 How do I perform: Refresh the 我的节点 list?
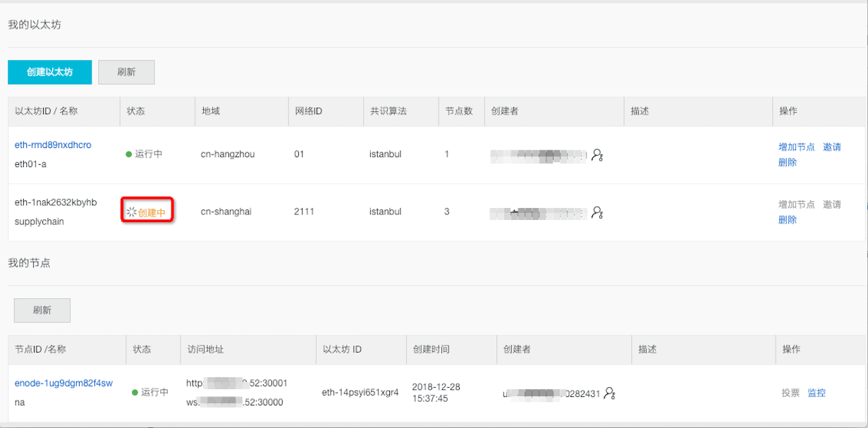(x=42, y=310)
